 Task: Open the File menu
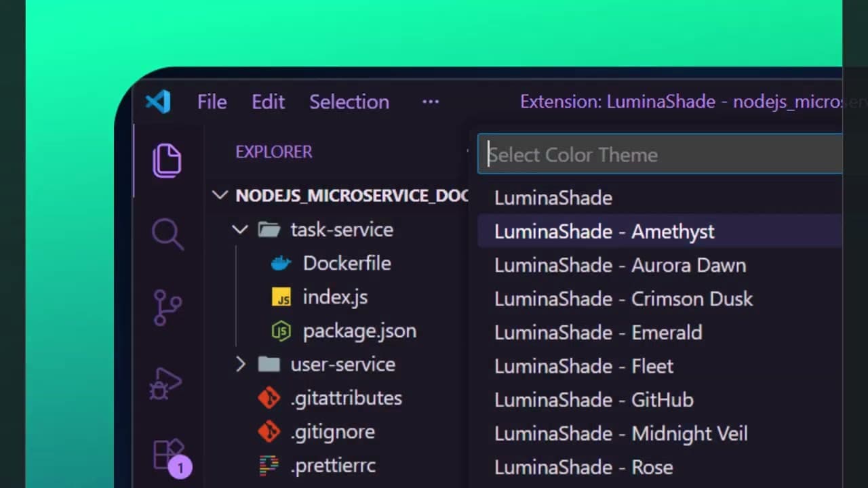click(x=212, y=102)
